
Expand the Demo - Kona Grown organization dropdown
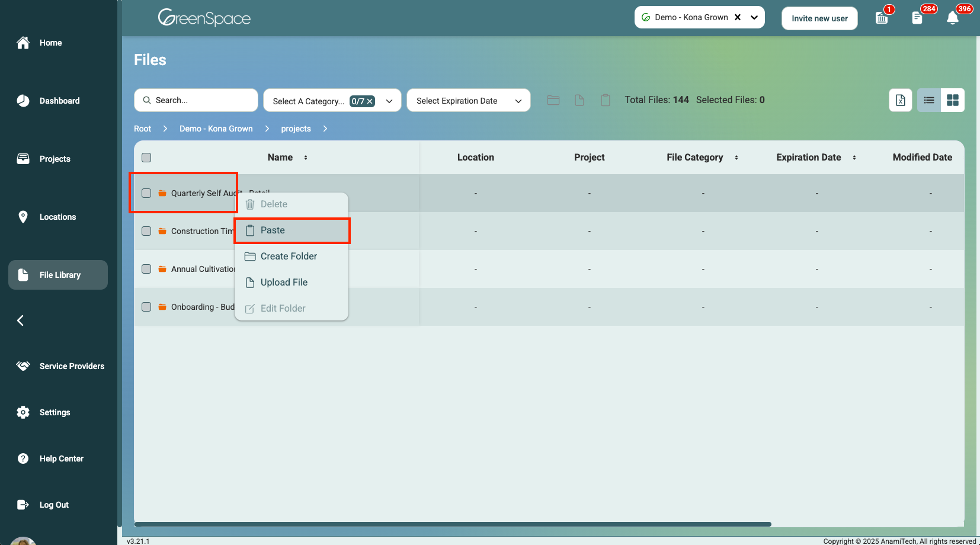tap(754, 17)
